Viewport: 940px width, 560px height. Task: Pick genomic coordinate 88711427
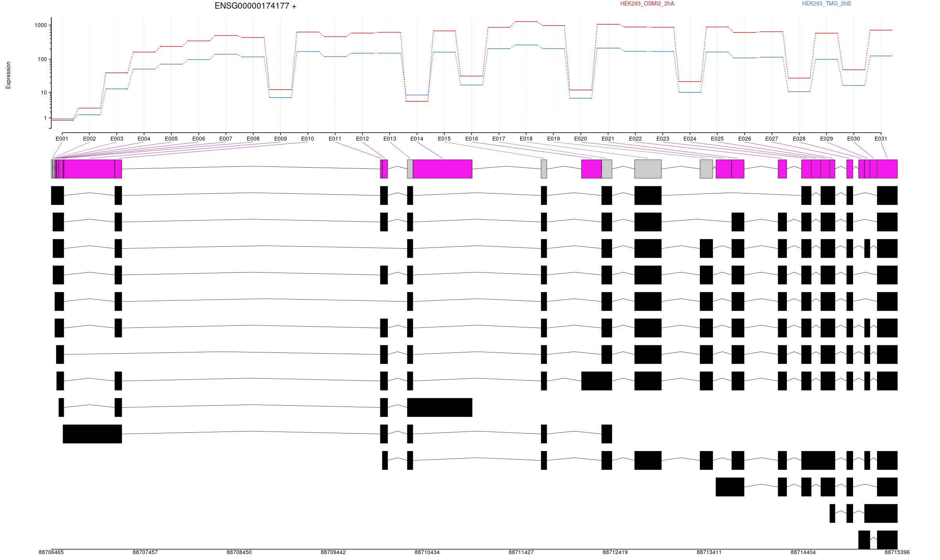(521, 552)
